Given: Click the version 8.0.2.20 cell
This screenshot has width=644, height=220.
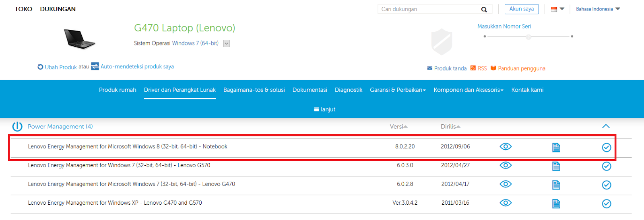Looking at the screenshot, I should click(x=405, y=146).
